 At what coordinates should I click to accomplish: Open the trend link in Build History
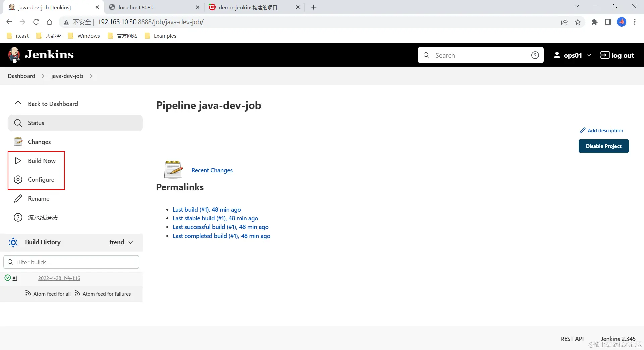tap(117, 242)
